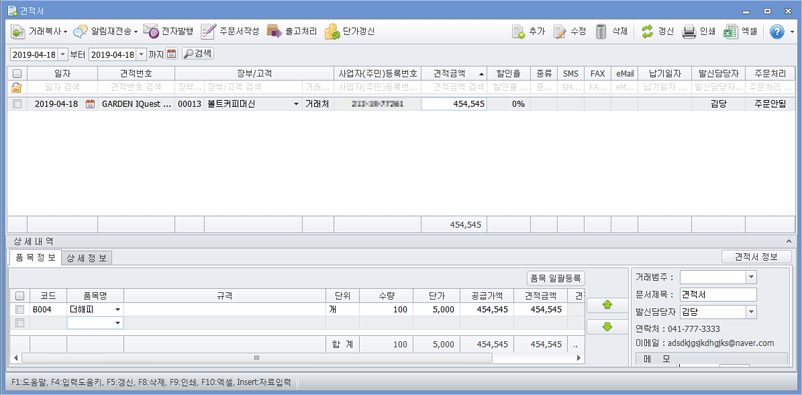Open the end date dropdown
The height and width of the screenshot is (395, 802).
(142, 54)
